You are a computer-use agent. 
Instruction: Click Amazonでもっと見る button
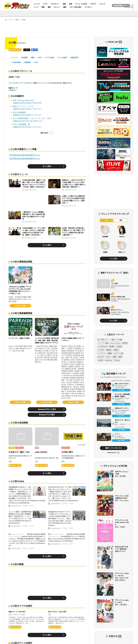[x=47, y=409]
